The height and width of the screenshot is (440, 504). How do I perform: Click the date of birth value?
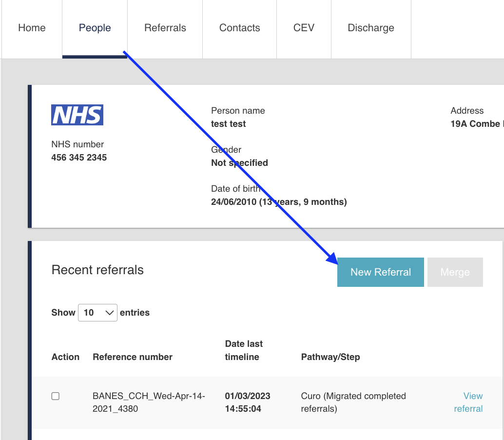pos(279,202)
